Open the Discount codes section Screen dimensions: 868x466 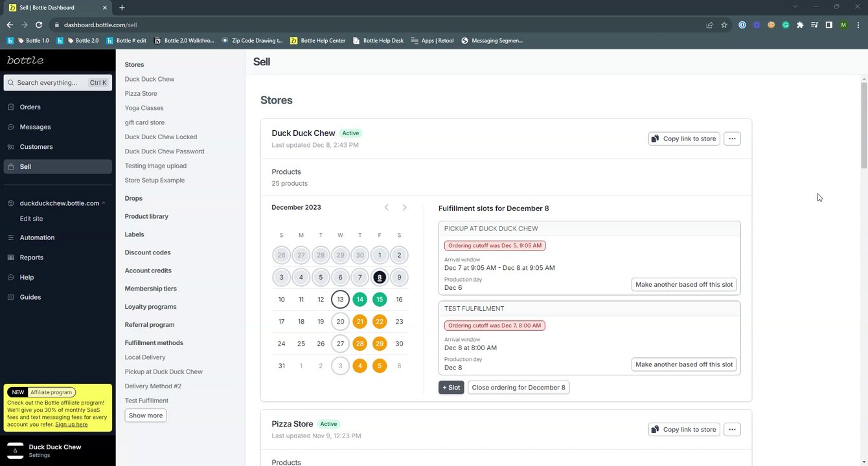tap(148, 252)
